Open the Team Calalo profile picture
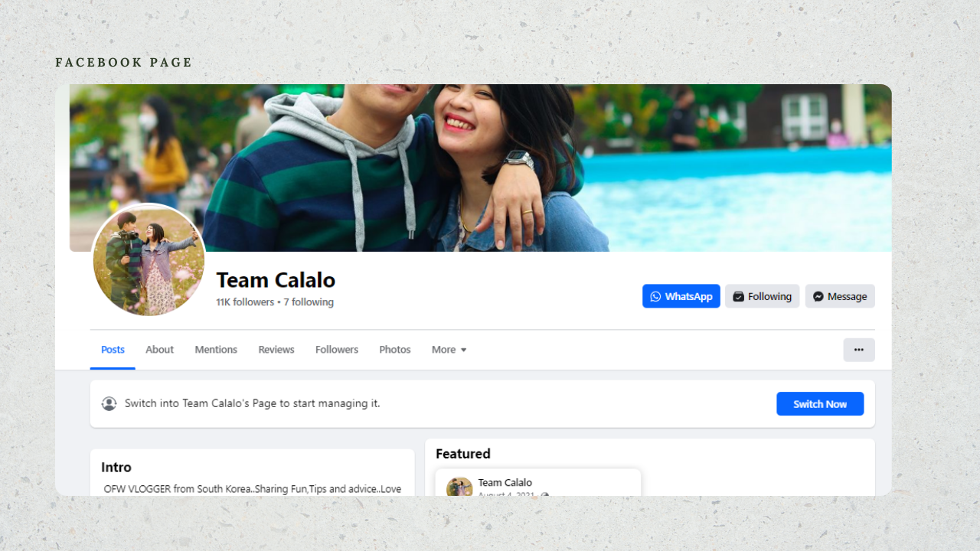Viewport: 980px width, 551px height. coord(149,260)
